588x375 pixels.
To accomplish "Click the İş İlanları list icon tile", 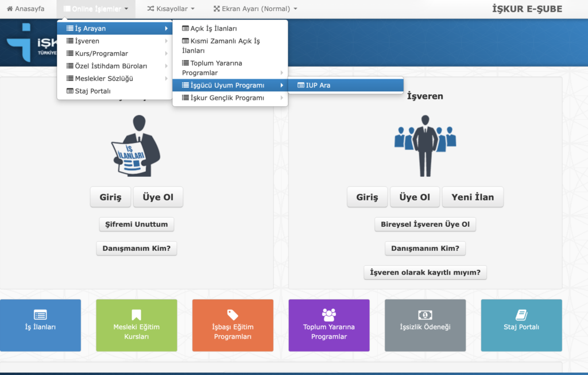I will click(40, 325).
